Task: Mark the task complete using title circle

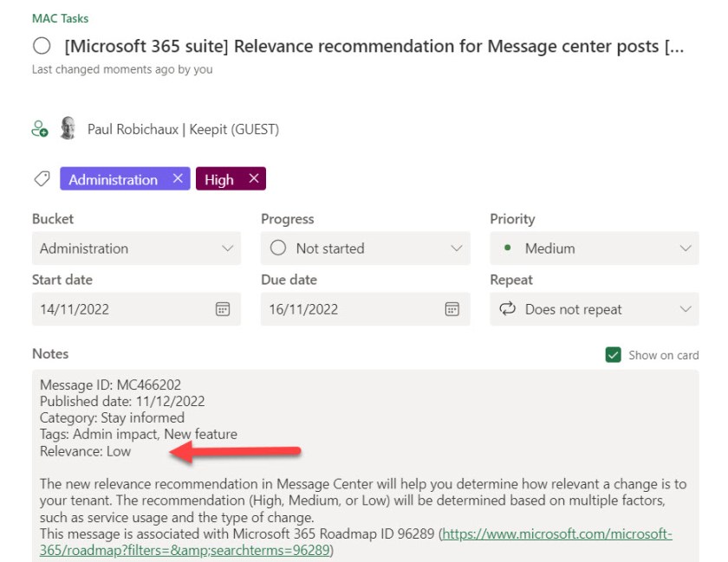Action: 41,47
